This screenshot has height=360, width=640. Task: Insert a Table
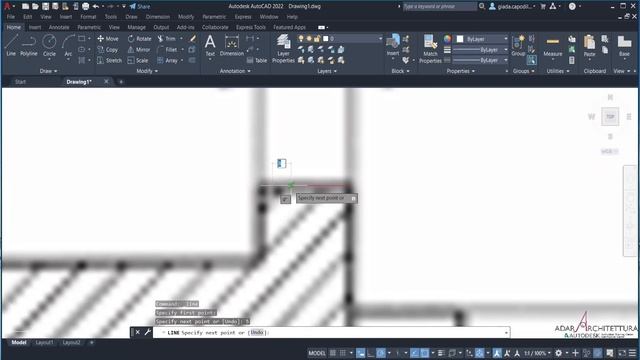click(x=257, y=60)
